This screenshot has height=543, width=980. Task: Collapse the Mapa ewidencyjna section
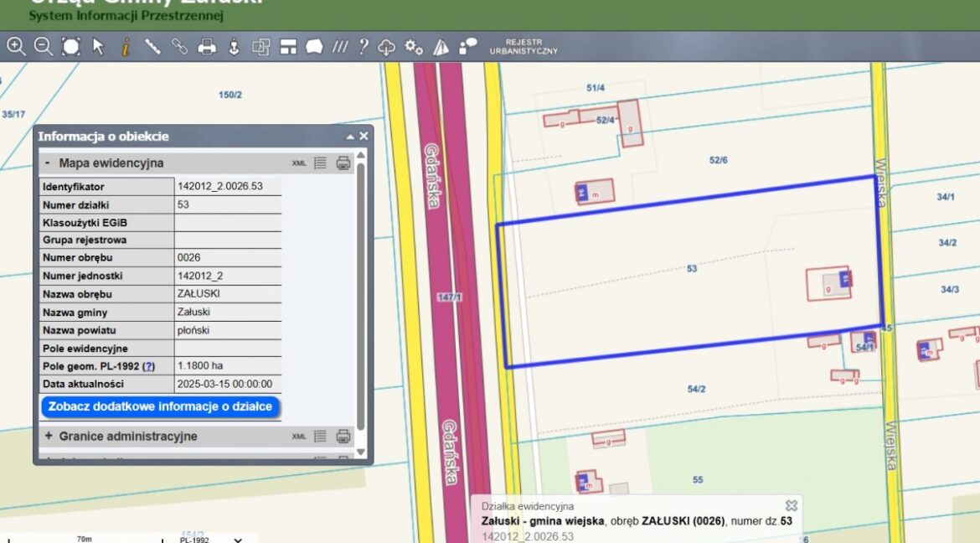click(x=48, y=163)
